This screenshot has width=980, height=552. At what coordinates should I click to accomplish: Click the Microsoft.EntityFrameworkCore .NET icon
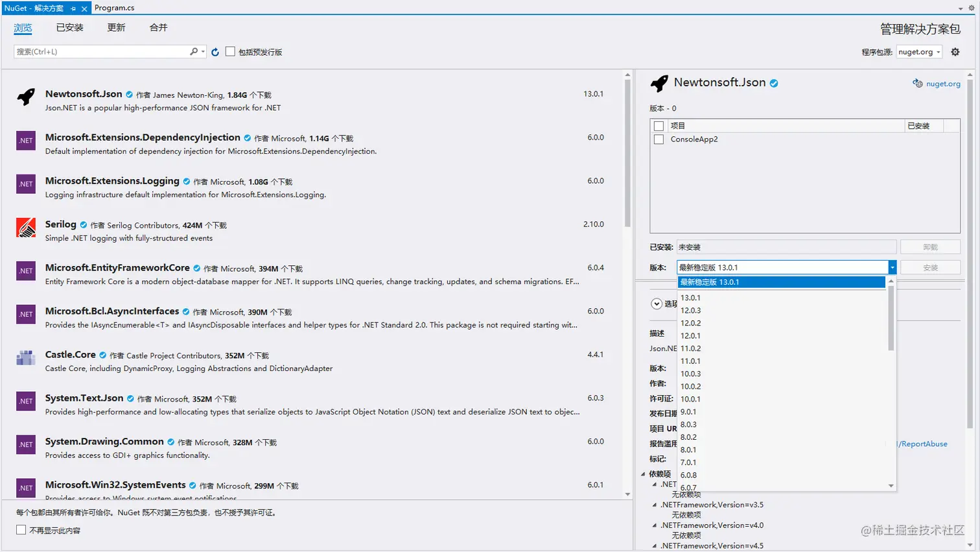pos(26,271)
